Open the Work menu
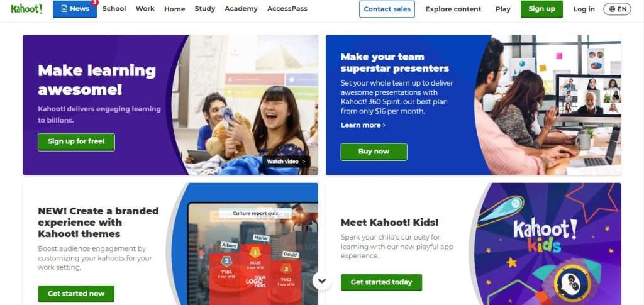The image size is (644, 305). click(145, 9)
